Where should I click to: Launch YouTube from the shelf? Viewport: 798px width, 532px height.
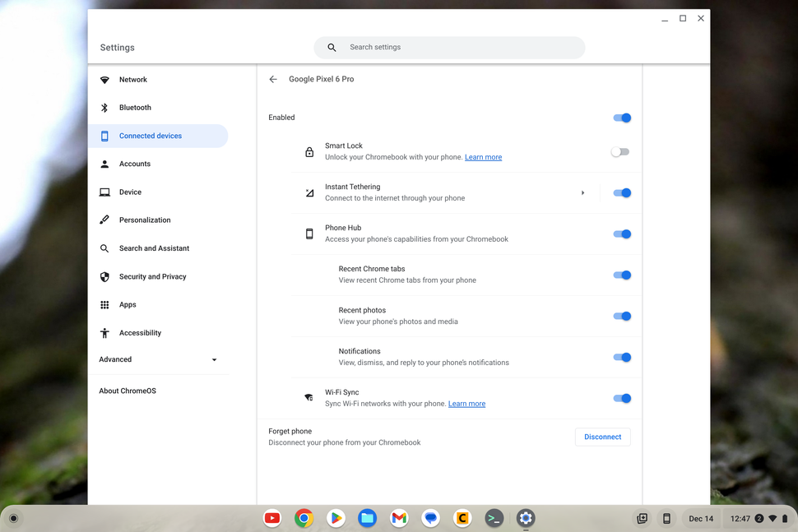click(271, 519)
